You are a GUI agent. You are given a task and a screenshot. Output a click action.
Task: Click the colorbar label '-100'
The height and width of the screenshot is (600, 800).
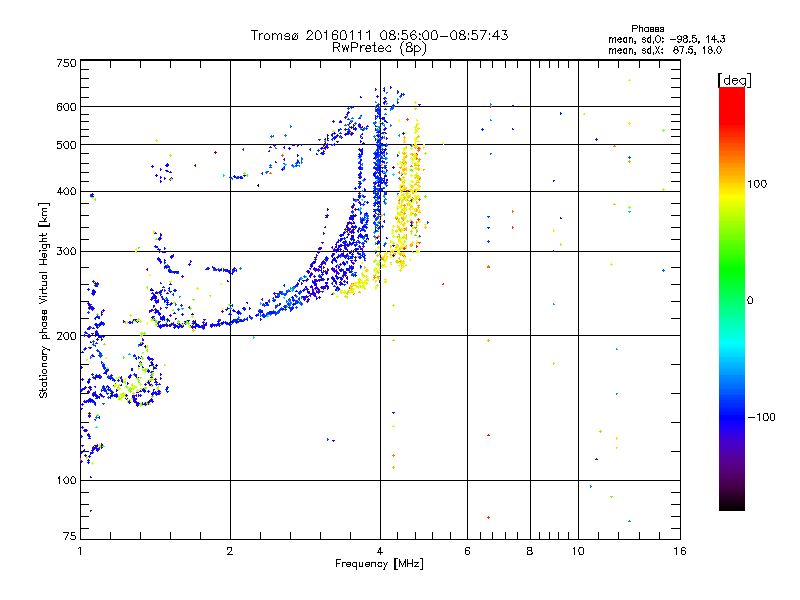click(x=761, y=417)
